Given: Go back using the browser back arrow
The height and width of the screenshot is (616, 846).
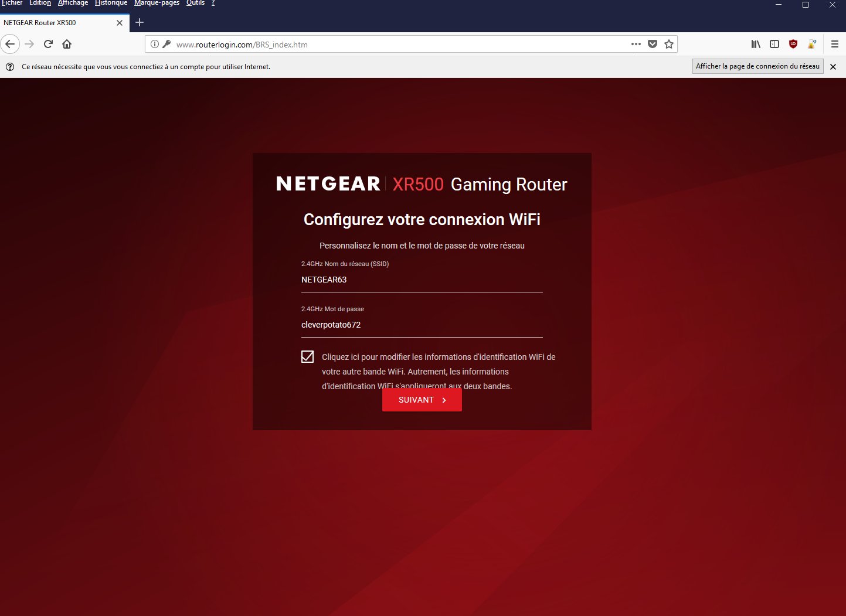Looking at the screenshot, I should pyautogui.click(x=10, y=44).
